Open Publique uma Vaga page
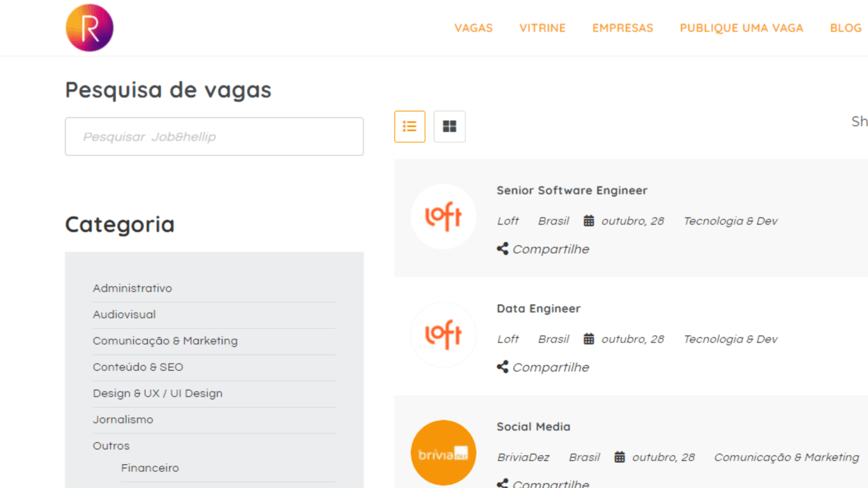This screenshot has height=488, width=868. pyautogui.click(x=741, y=28)
